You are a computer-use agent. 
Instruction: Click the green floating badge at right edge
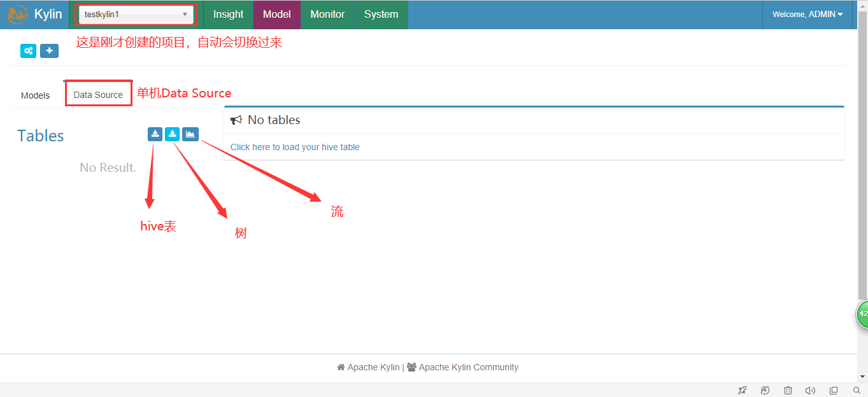coord(862,314)
